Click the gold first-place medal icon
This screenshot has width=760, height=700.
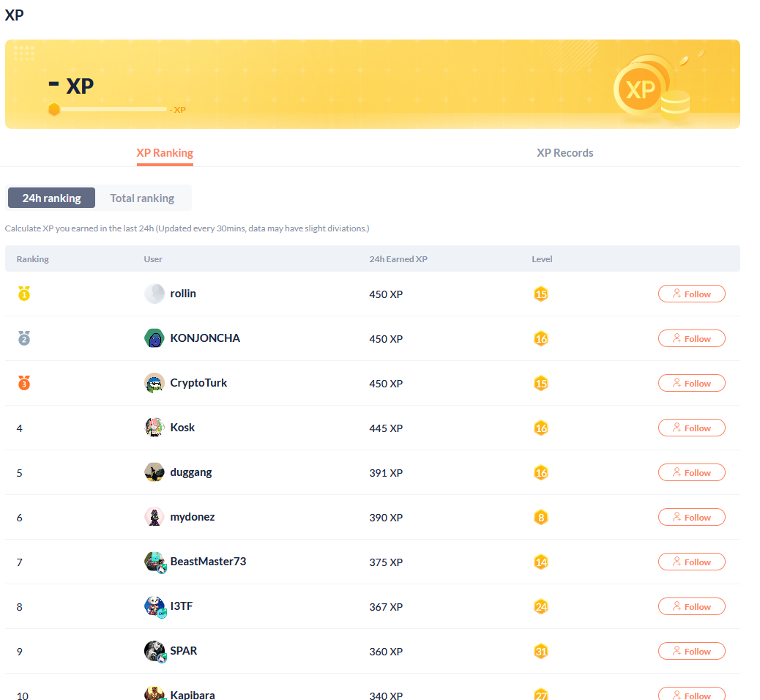click(24, 294)
